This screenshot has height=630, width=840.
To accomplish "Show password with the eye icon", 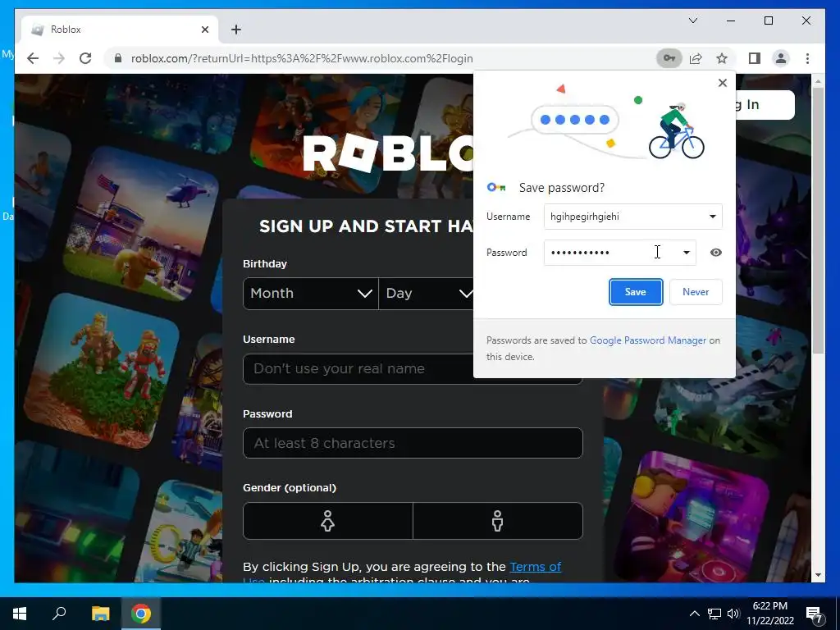I will pyautogui.click(x=715, y=253).
